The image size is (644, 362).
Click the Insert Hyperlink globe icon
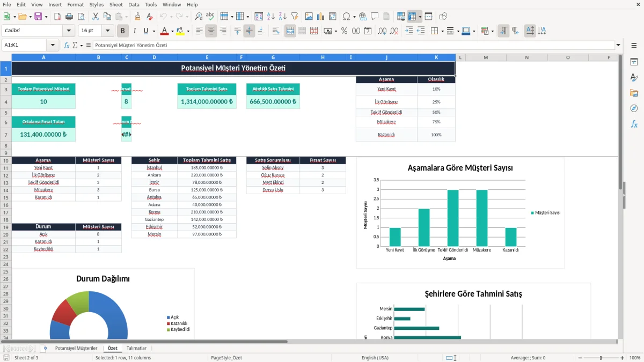363,17
